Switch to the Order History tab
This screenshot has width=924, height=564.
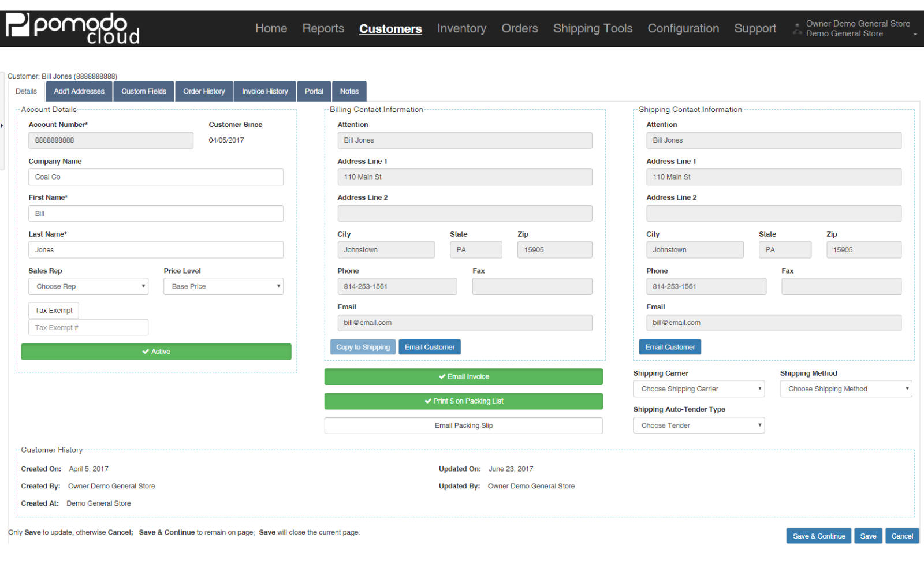[x=204, y=91]
